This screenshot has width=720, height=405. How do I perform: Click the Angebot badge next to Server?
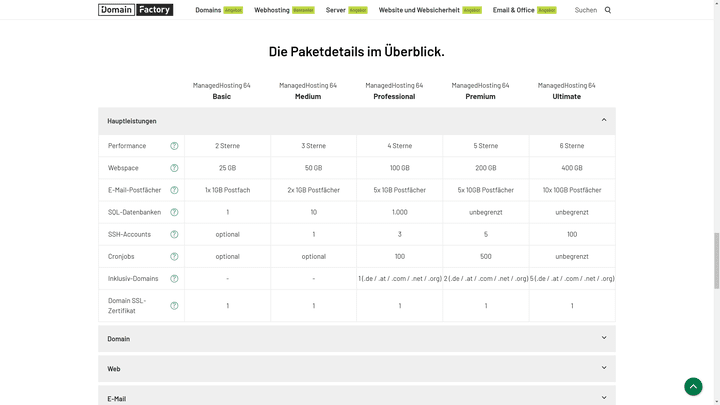(358, 10)
